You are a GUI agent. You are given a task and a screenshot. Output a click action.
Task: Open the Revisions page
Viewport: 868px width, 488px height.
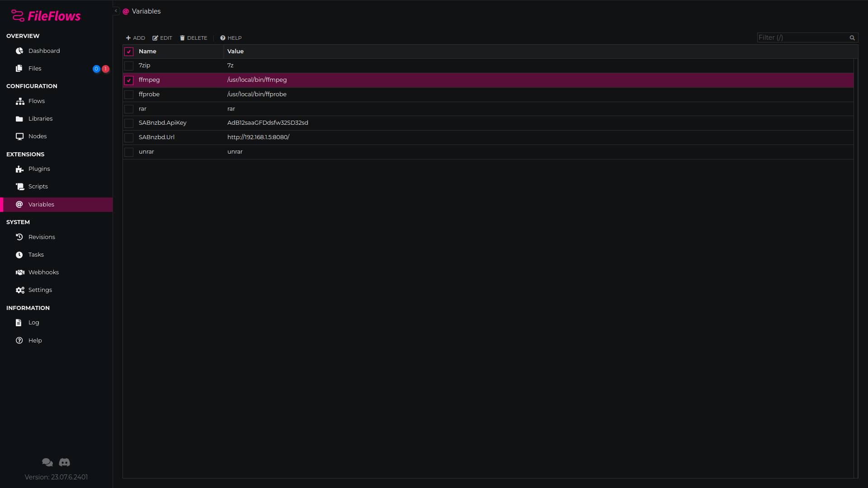(x=42, y=237)
